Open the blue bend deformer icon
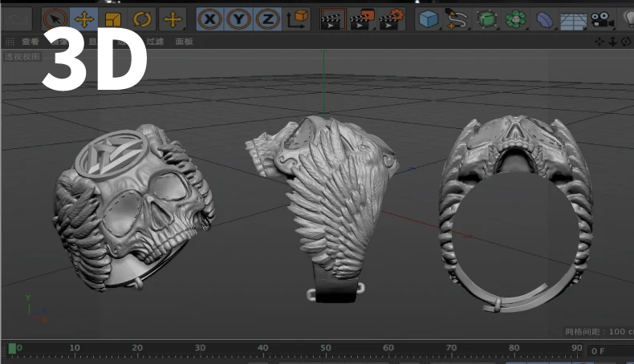 pos(544,19)
